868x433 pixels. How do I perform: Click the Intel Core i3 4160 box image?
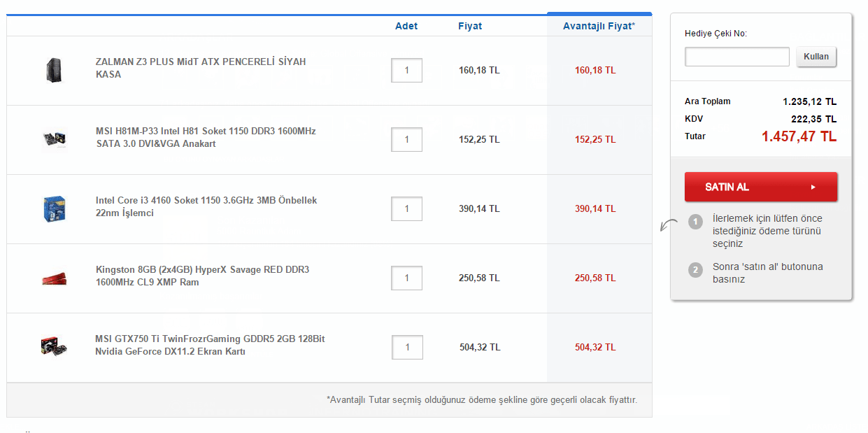[55, 208]
